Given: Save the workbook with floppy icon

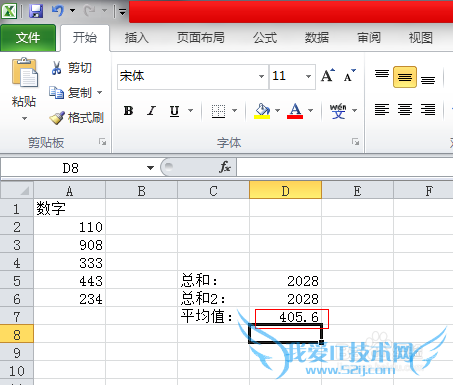Looking at the screenshot, I should coord(36,11).
